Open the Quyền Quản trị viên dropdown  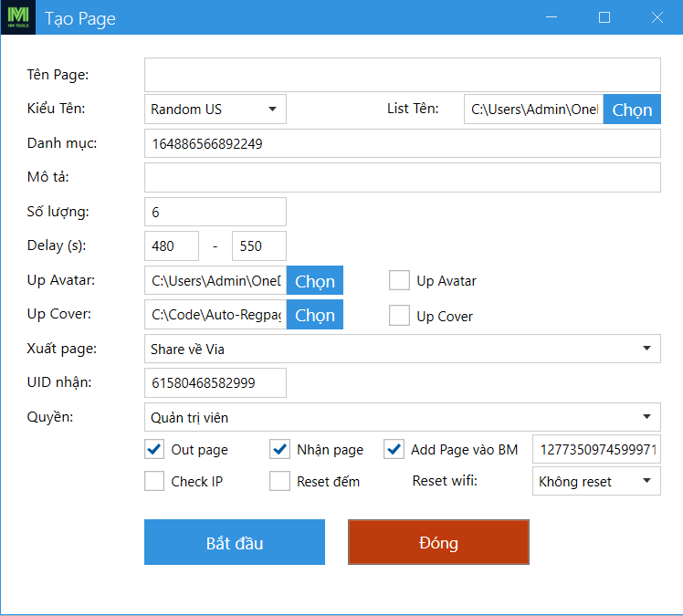coord(402,417)
